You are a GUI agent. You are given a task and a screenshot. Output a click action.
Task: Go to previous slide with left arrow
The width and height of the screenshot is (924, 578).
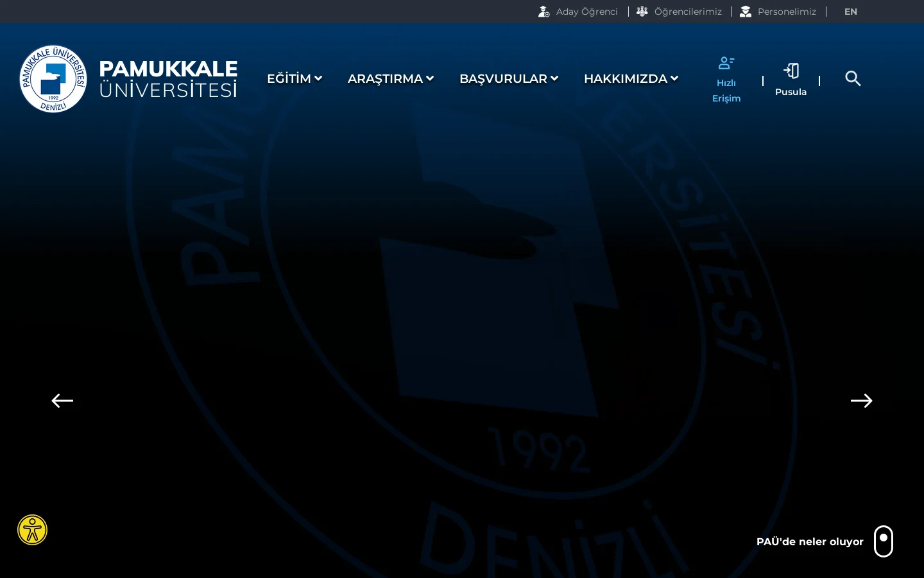point(62,401)
